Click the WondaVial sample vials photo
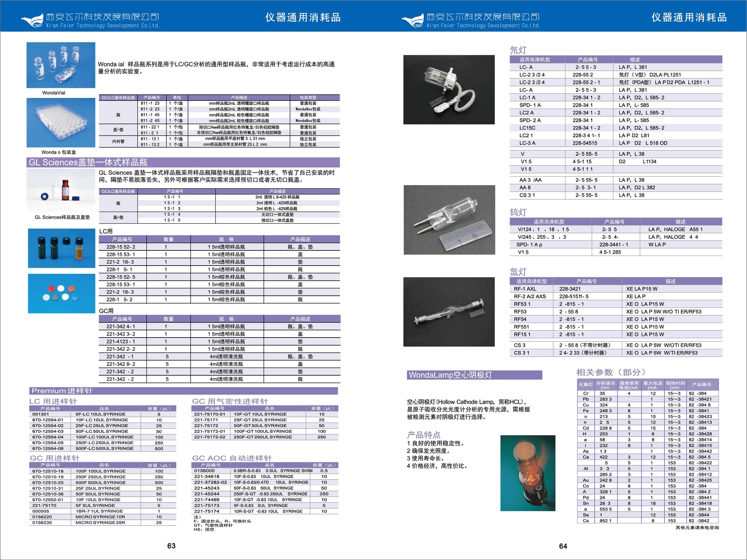This screenshot has height=560, width=747. pos(61,65)
